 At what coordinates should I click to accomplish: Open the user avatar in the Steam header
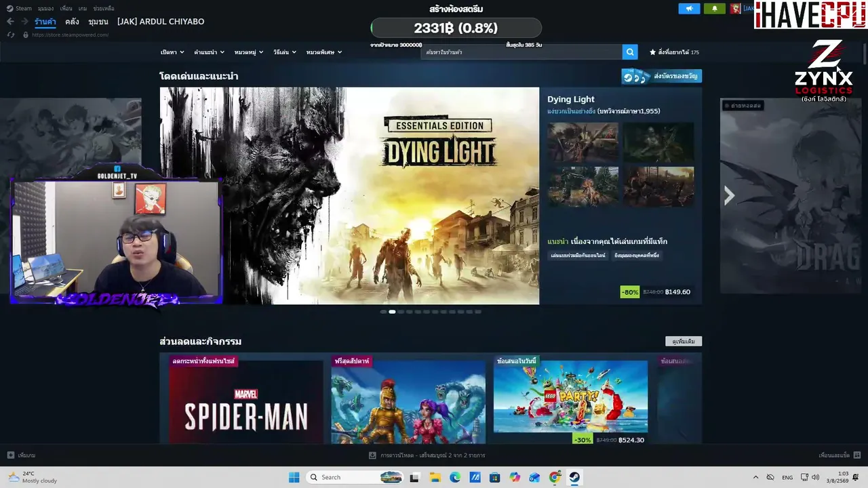735,9
